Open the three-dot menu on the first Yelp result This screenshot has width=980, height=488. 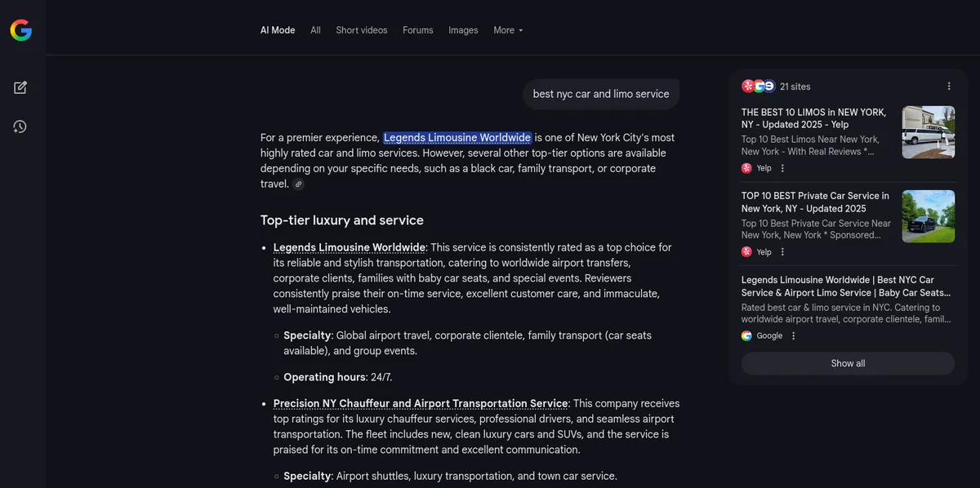(x=782, y=168)
